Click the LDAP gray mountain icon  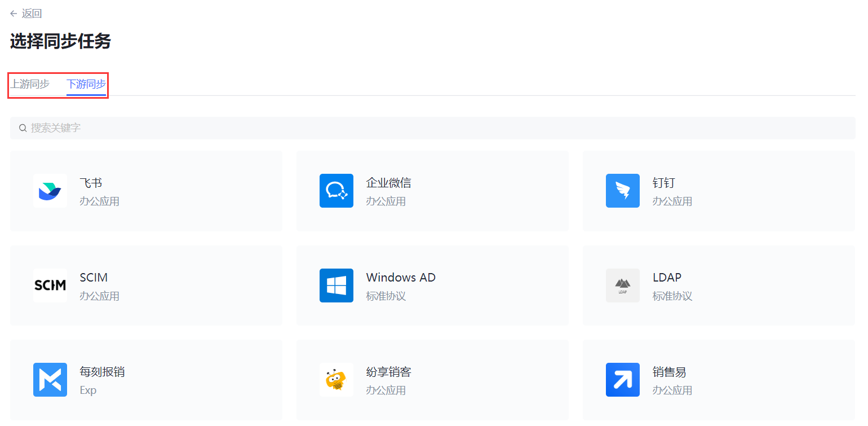[623, 286]
